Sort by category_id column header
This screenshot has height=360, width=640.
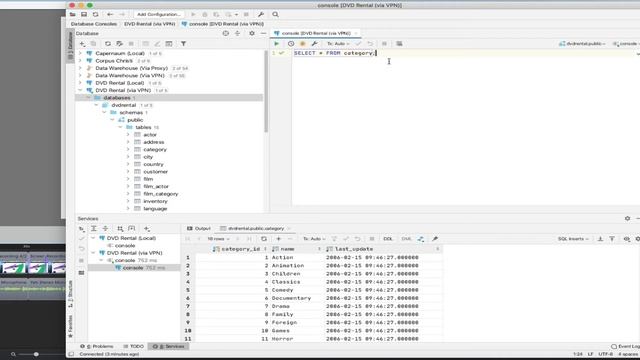point(240,249)
